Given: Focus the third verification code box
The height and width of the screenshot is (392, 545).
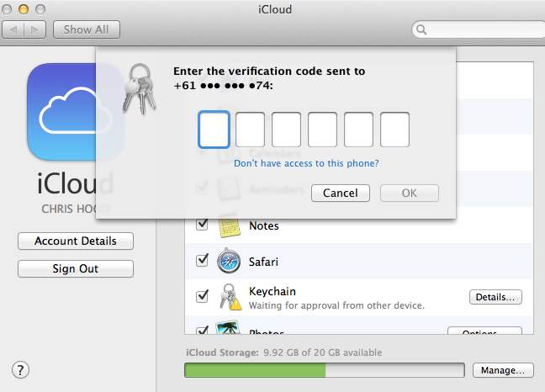Looking at the screenshot, I should 286,130.
